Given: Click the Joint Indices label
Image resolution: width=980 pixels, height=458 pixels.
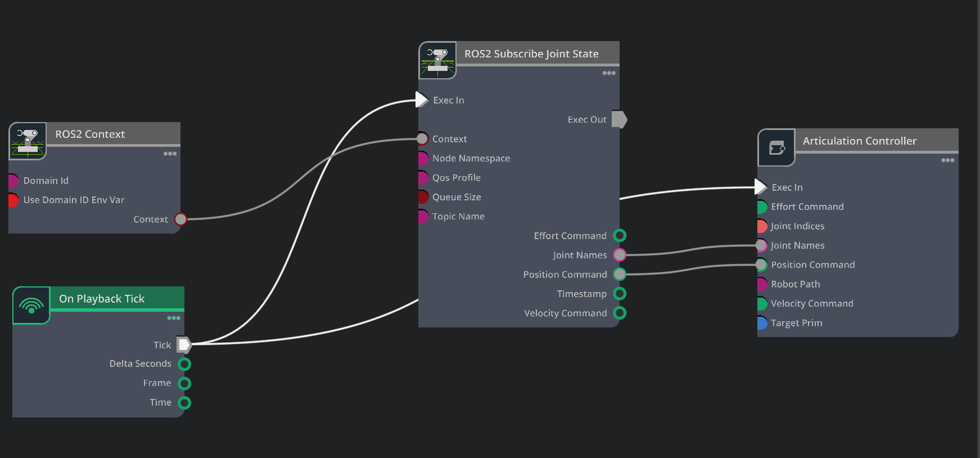Looking at the screenshot, I should click(x=798, y=226).
